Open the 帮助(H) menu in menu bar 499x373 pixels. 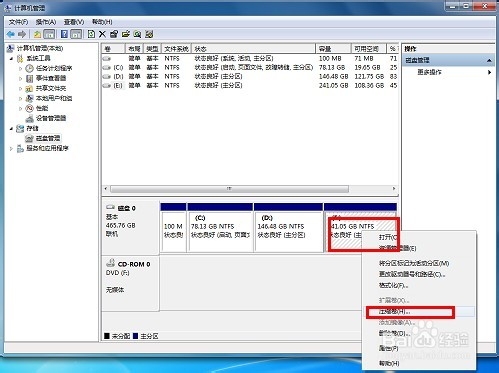102,22
